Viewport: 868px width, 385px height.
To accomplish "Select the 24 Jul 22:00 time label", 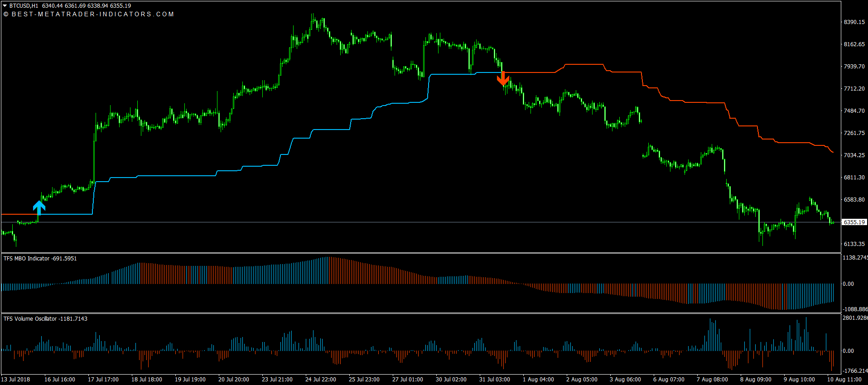I will tap(321, 380).
